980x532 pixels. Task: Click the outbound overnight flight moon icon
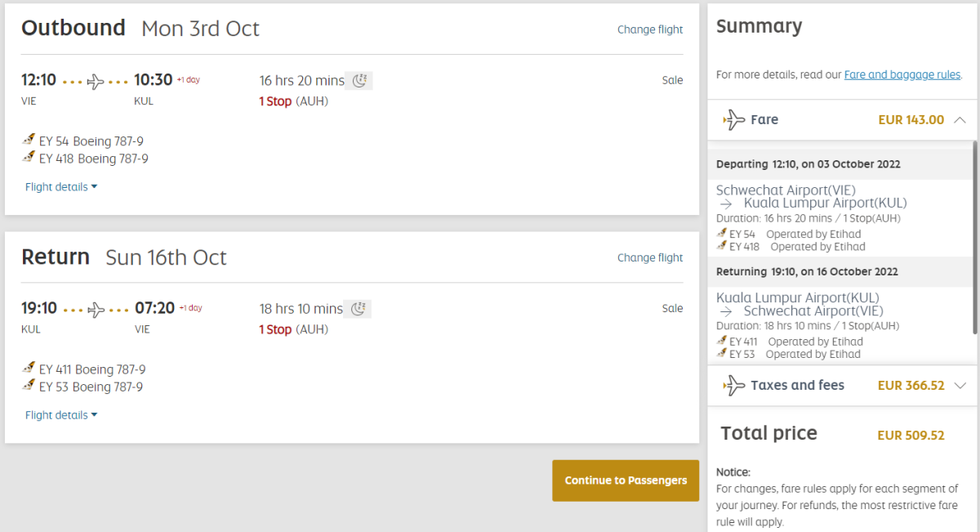[x=359, y=80]
